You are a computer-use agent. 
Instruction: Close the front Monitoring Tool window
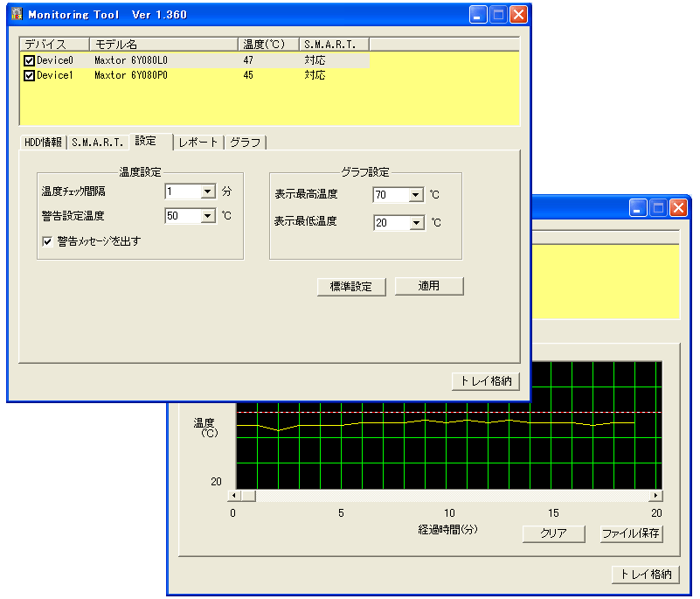(518, 15)
